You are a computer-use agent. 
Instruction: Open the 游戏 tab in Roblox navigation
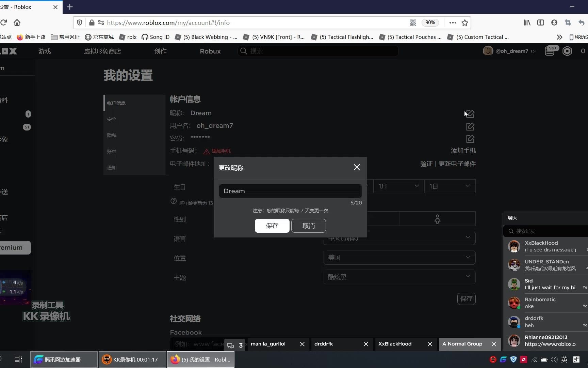(45, 51)
